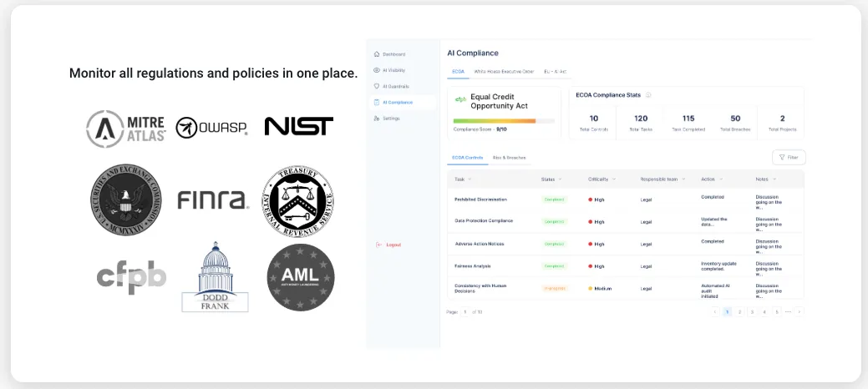This screenshot has height=389, width=868.
Task: Open Dashboard from the sidebar menu
Action: click(389, 54)
